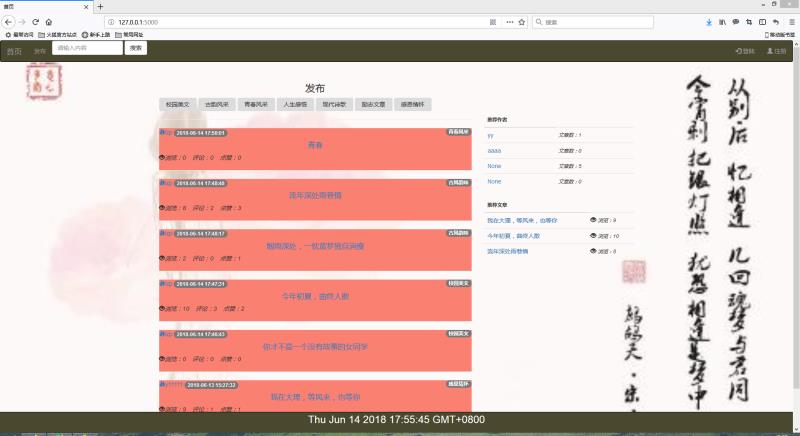The width and height of the screenshot is (800, 436).
Task: Open the 最常访问 bookmark
Action: [19, 35]
